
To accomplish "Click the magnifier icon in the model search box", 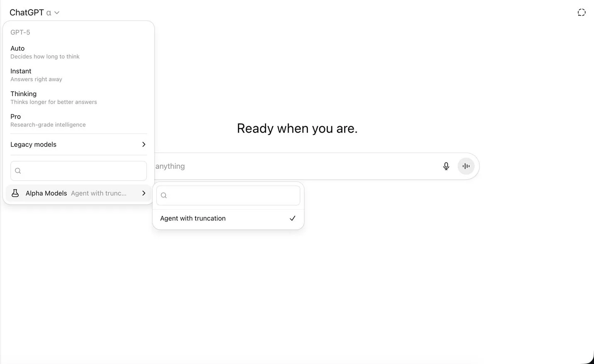I will (18, 171).
